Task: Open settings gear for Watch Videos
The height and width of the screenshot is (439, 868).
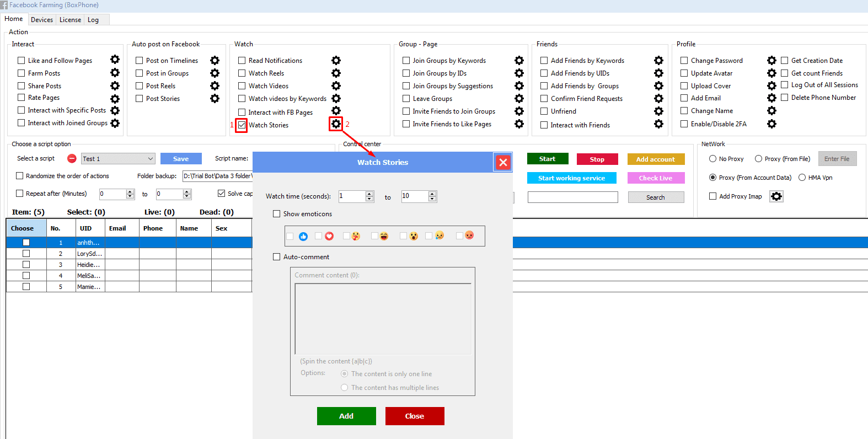Action: click(x=336, y=85)
